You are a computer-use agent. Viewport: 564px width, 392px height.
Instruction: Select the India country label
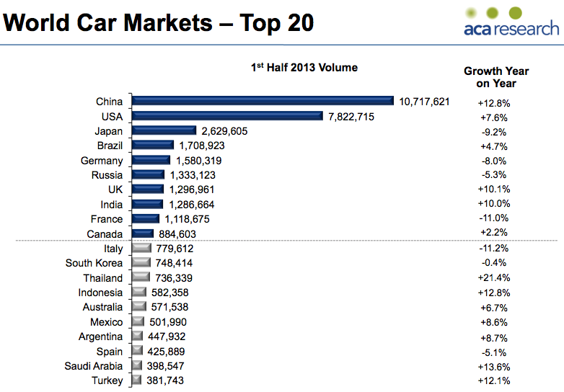click(x=110, y=205)
